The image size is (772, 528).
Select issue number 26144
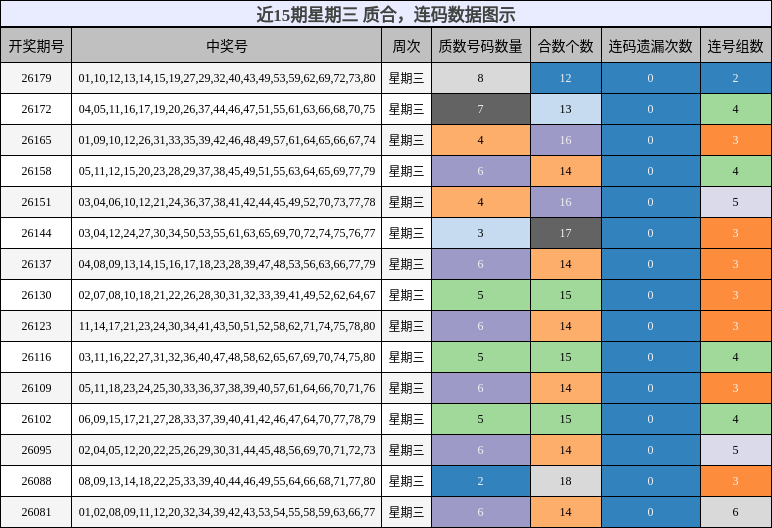tap(36, 233)
